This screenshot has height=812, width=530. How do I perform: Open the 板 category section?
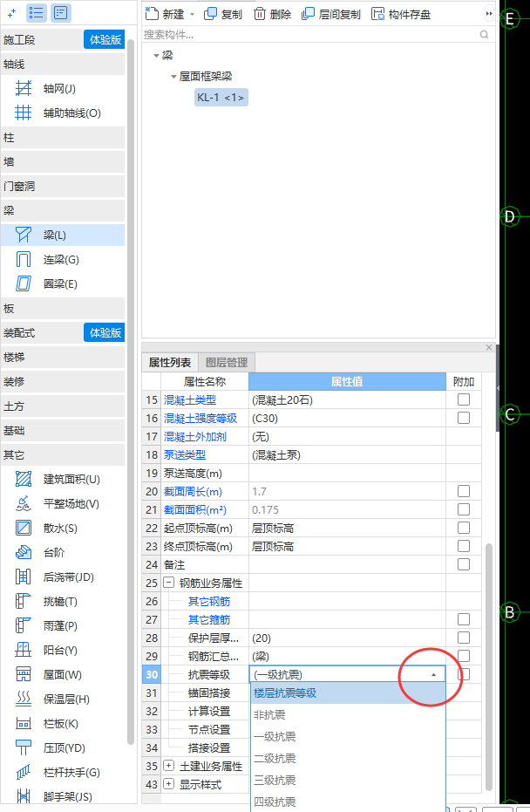[63, 308]
